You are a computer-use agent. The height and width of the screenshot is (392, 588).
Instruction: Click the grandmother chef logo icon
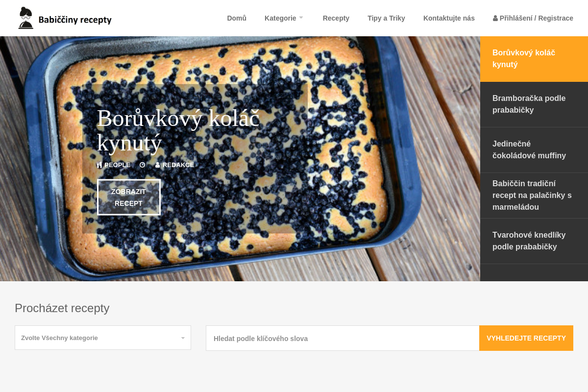pos(26,18)
